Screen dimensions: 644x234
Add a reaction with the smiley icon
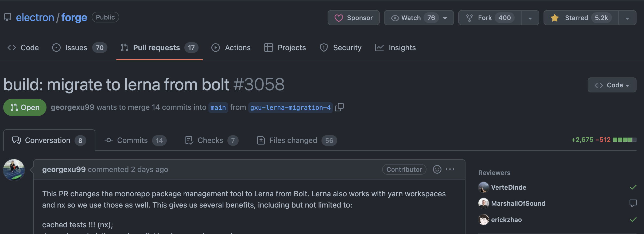point(437,169)
